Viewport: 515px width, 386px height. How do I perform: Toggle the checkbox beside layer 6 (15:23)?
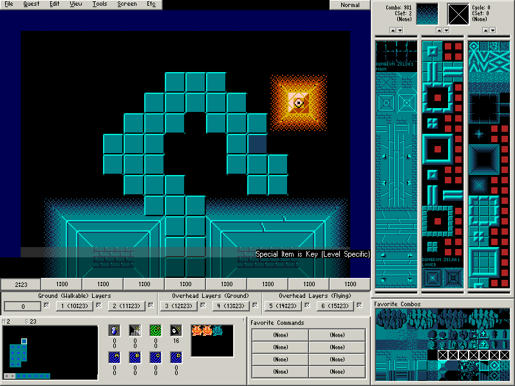point(359,305)
